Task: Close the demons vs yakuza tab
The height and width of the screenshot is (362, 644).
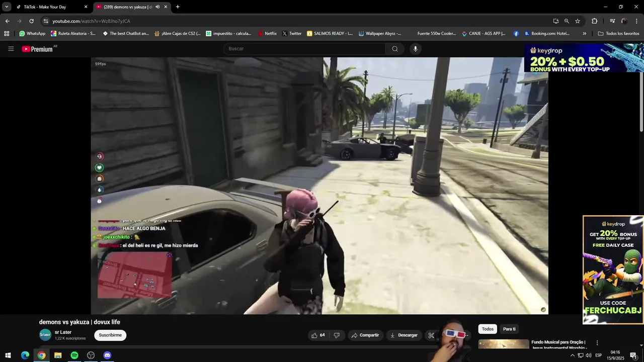Action: [x=166, y=7]
